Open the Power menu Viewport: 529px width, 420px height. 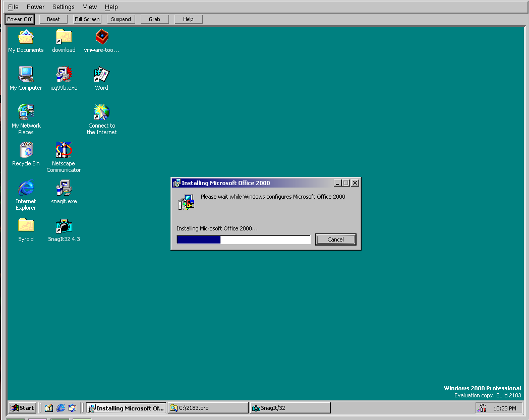(x=35, y=7)
